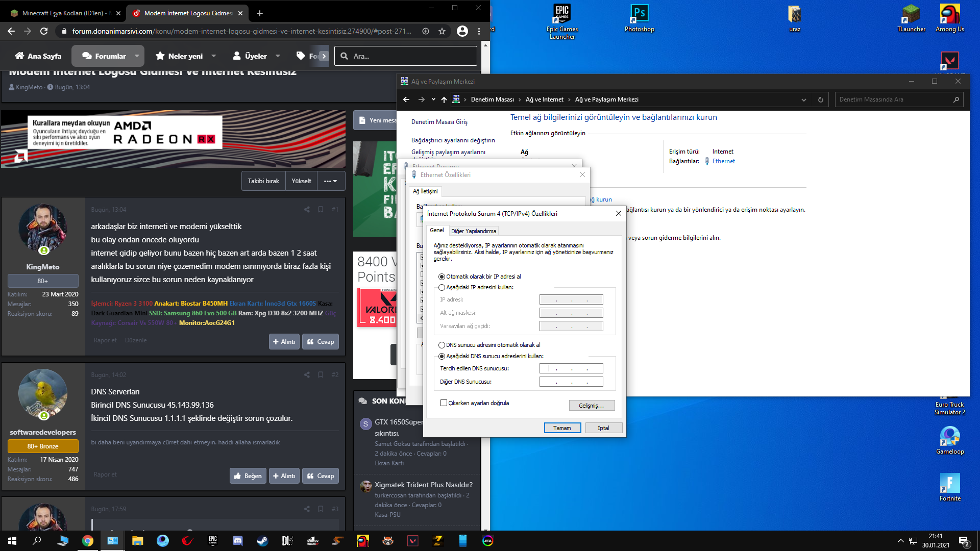Open Forumlar in forum navigation
The height and width of the screenshot is (551, 980).
coord(104,56)
